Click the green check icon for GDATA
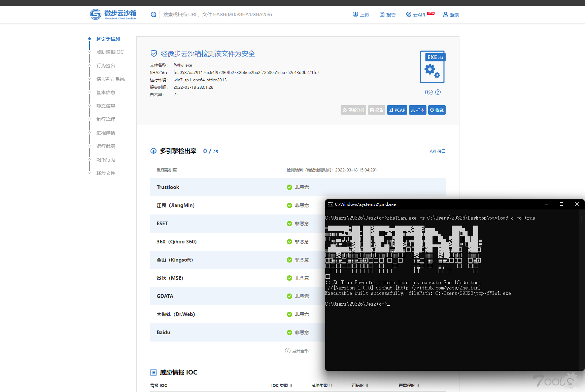 pos(289,296)
